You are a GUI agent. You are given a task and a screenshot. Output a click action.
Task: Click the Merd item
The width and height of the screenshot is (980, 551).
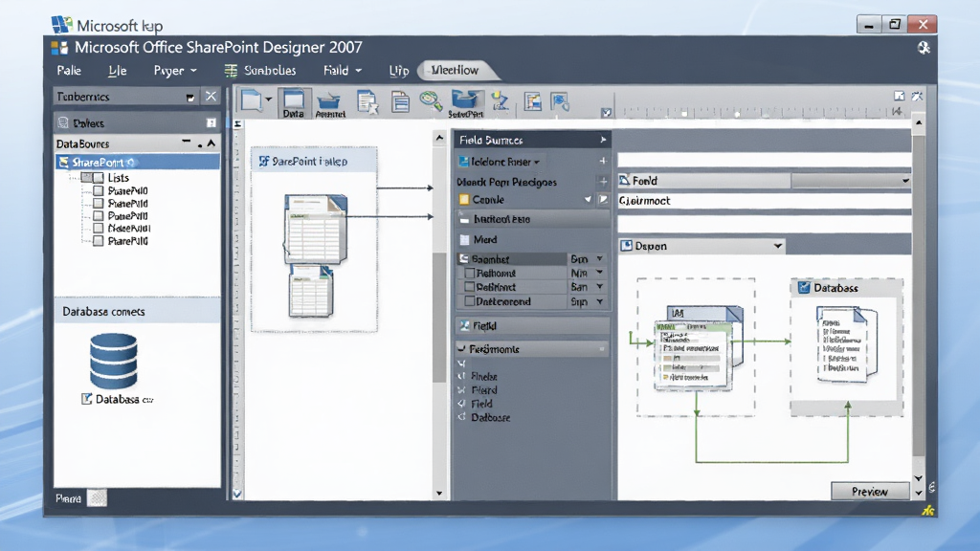tap(485, 239)
